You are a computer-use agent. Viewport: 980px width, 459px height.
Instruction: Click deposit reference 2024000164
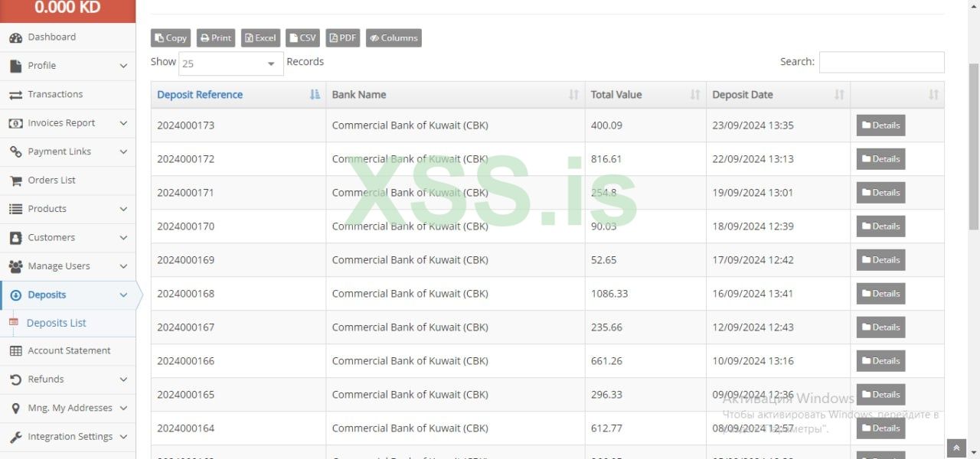(x=186, y=428)
